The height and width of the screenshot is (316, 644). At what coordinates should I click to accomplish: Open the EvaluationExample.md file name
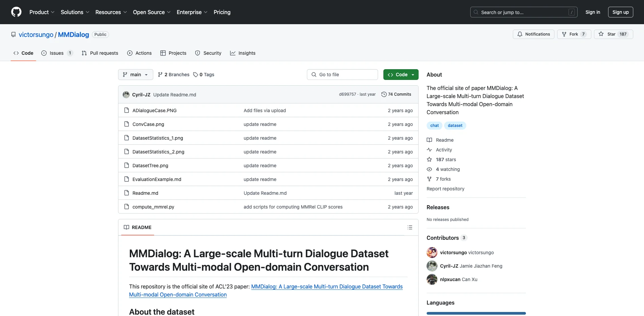coord(157,179)
